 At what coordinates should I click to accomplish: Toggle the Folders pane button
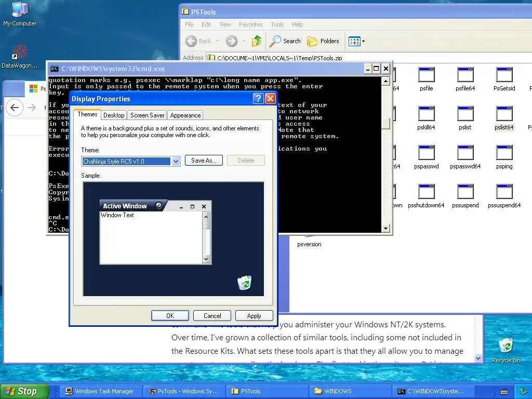coord(323,41)
